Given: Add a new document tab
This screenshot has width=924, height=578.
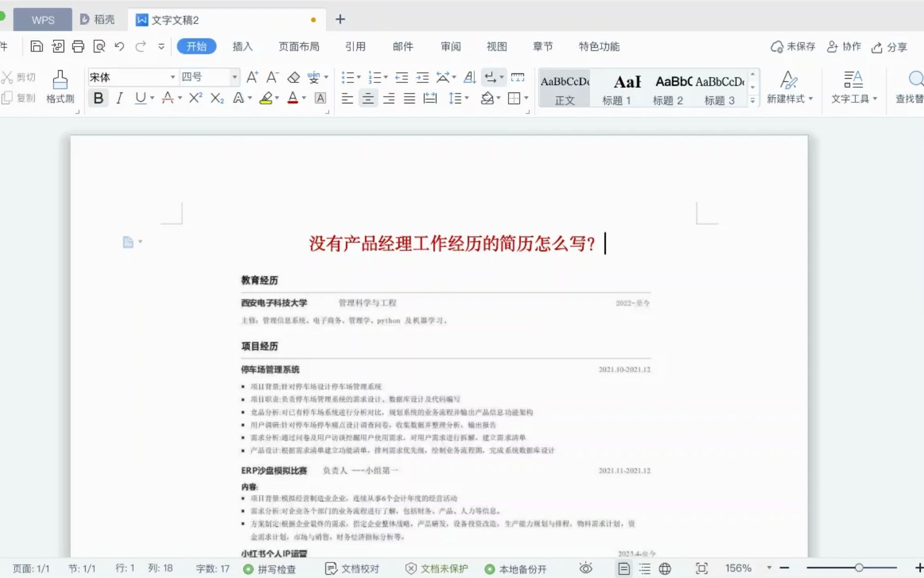Looking at the screenshot, I should pyautogui.click(x=340, y=20).
